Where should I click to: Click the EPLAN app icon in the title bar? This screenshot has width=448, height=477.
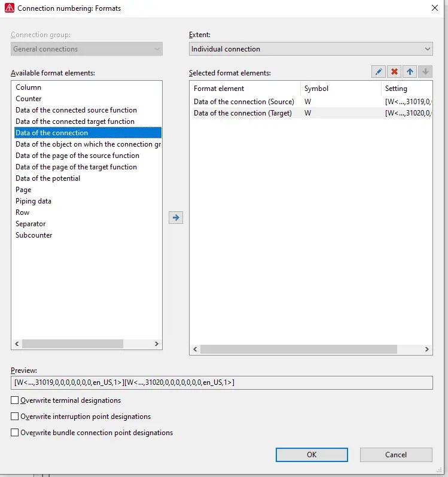point(10,8)
